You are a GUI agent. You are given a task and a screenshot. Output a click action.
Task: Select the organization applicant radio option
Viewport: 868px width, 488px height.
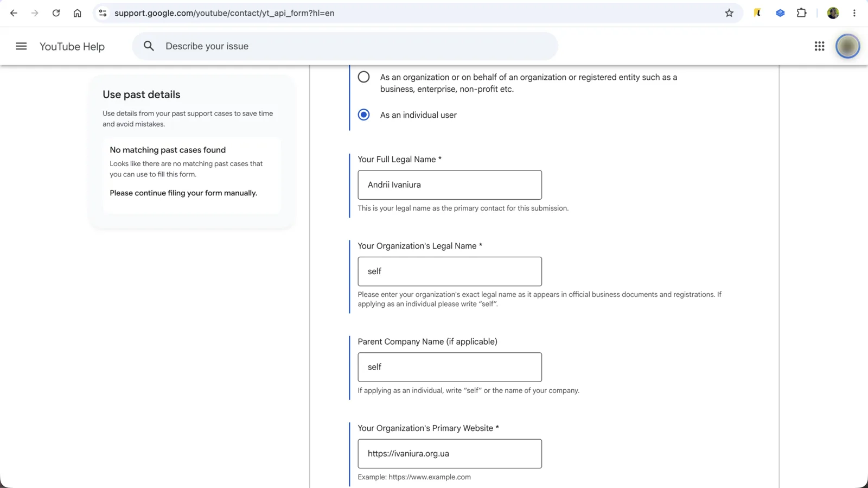363,77
